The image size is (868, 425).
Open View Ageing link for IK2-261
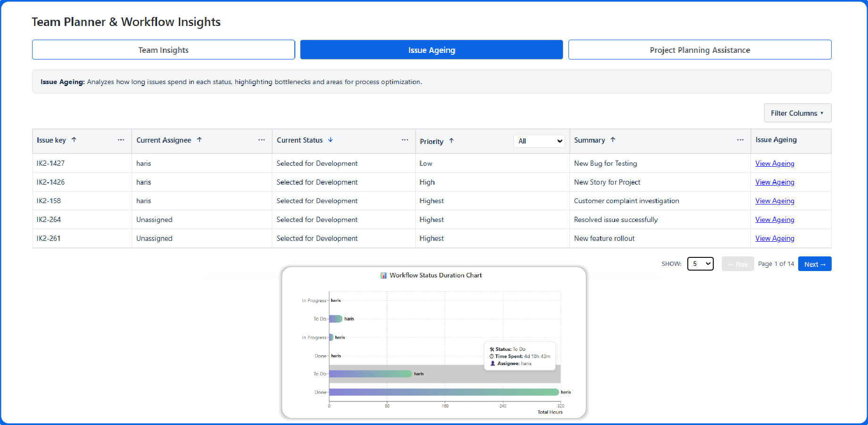point(775,238)
